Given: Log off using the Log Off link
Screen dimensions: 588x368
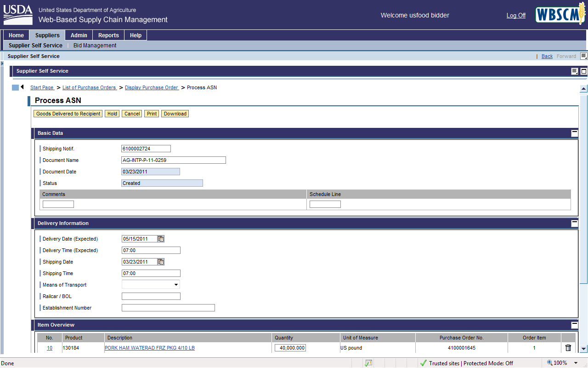Looking at the screenshot, I should pos(516,15).
